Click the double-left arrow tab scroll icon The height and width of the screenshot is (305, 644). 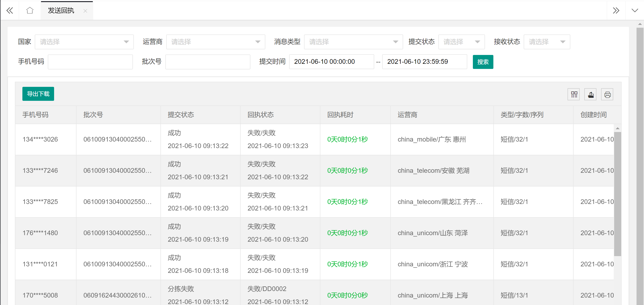point(10,10)
